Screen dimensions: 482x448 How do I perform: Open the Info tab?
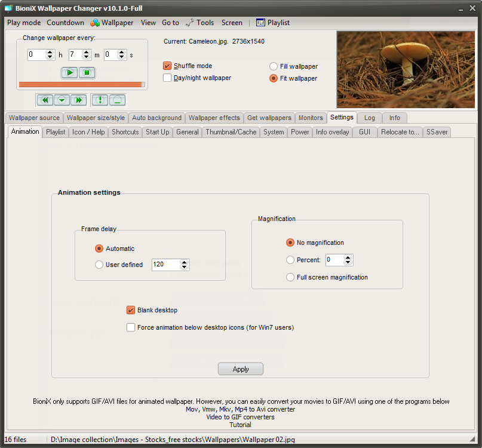(395, 118)
